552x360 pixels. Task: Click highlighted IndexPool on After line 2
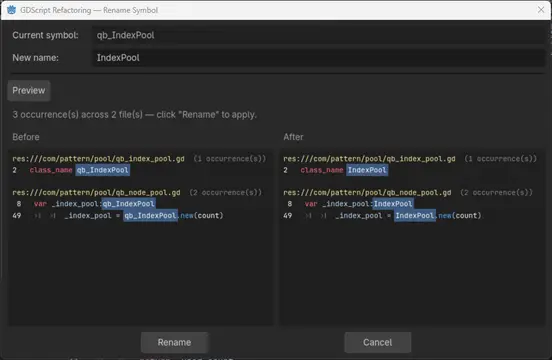tap(367, 170)
